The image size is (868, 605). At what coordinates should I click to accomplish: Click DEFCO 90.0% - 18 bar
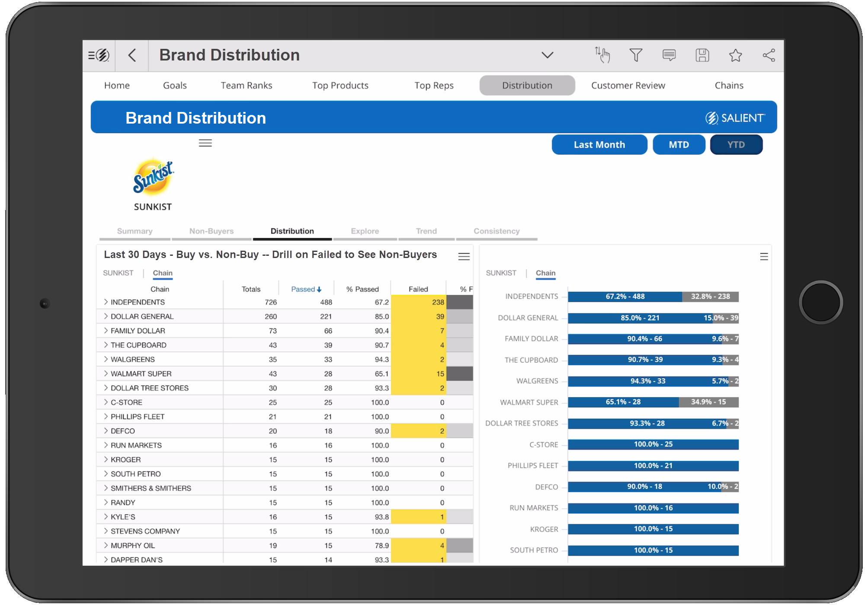pyautogui.click(x=644, y=487)
